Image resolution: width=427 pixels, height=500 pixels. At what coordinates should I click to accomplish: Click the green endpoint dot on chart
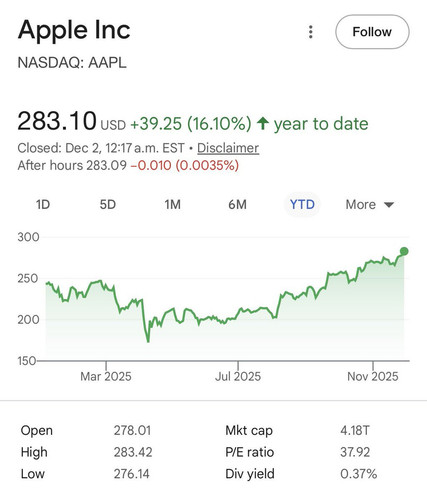click(404, 251)
